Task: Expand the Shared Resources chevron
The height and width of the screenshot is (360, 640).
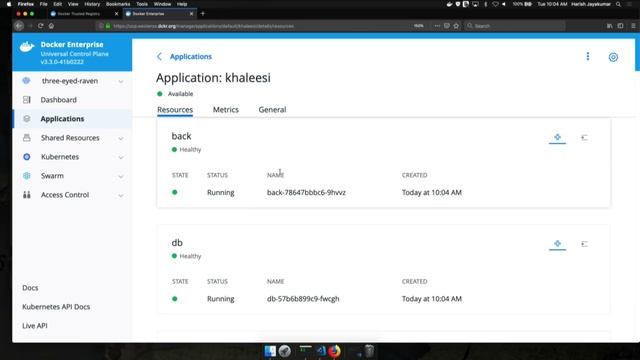Action: [121, 138]
